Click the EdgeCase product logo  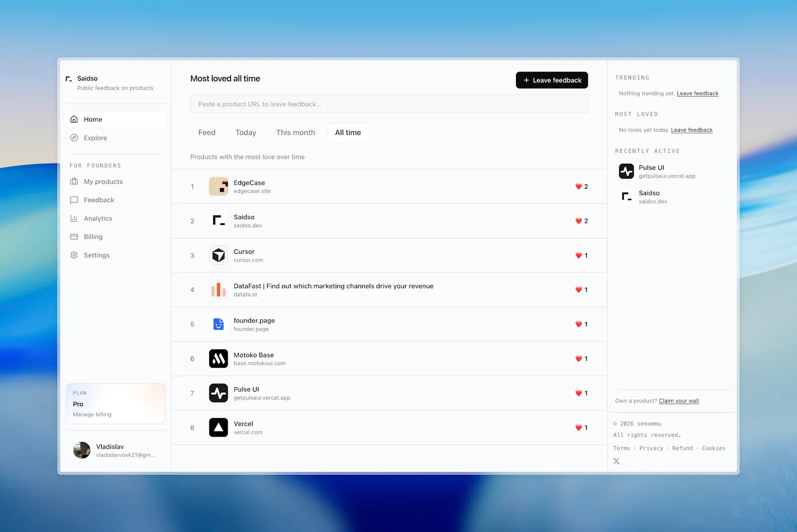click(x=219, y=187)
